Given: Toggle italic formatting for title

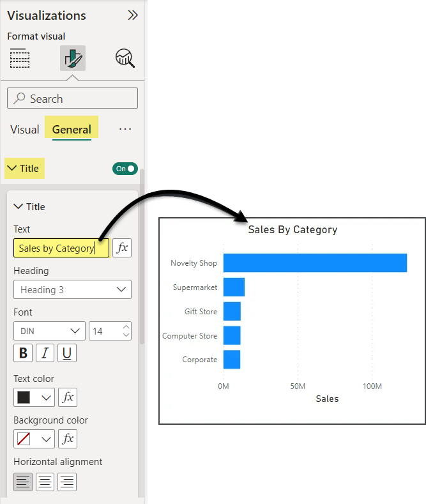Looking at the screenshot, I should pyautogui.click(x=45, y=353).
